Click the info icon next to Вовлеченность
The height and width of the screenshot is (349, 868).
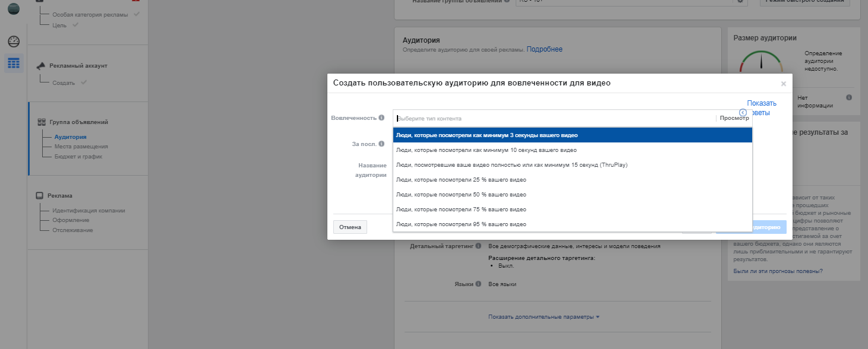pos(381,118)
